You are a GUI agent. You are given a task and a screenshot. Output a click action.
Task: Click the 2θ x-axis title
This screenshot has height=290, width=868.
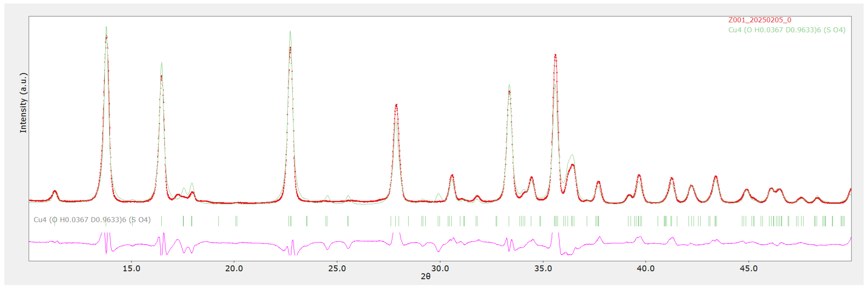coord(426,276)
